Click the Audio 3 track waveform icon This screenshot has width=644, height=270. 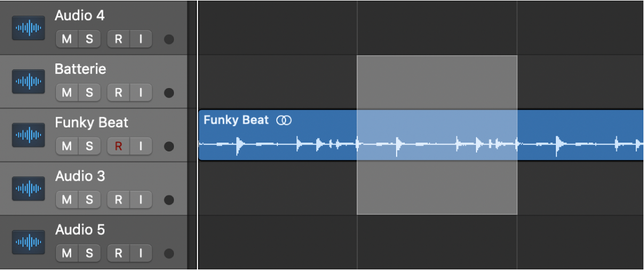(28, 189)
